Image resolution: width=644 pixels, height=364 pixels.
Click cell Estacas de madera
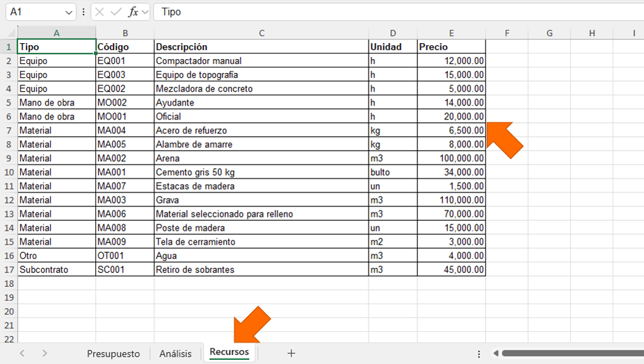pyautogui.click(x=261, y=186)
